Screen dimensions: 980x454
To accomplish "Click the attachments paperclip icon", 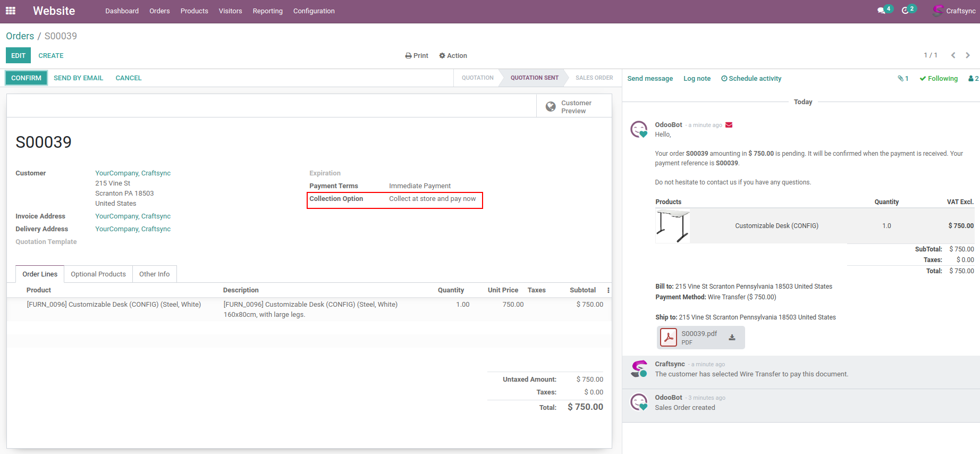I will [902, 79].
